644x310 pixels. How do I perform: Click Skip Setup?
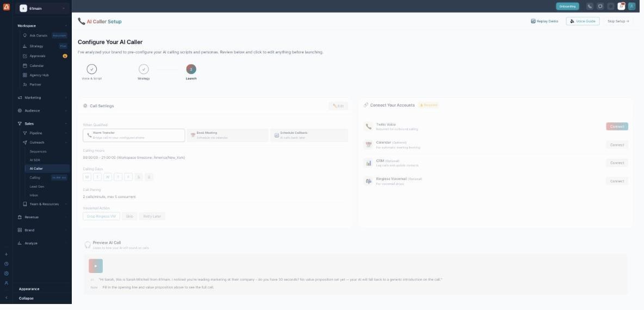[x=618, y=21]
